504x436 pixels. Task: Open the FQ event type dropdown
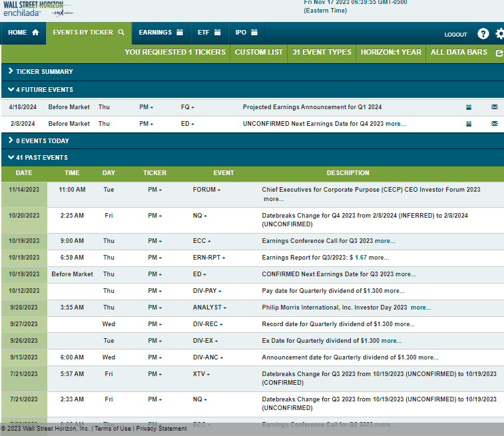(187, 107)
